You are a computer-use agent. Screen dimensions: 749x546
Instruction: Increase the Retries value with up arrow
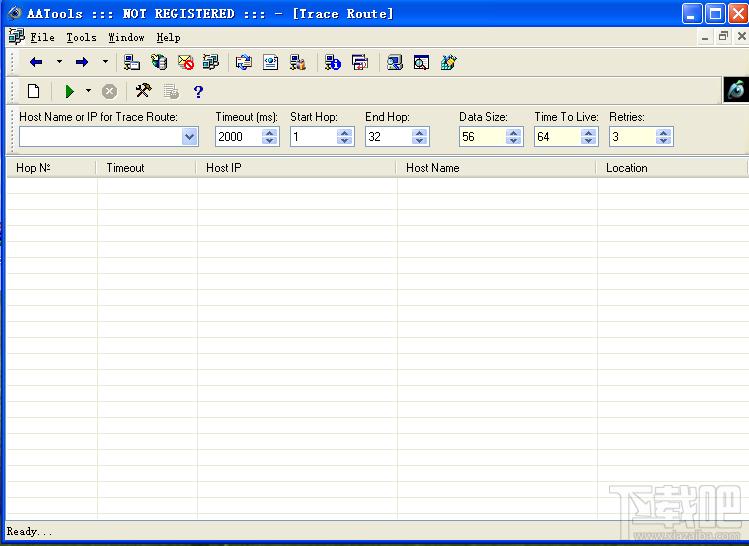pyautogui.click(x=663, y=133)
